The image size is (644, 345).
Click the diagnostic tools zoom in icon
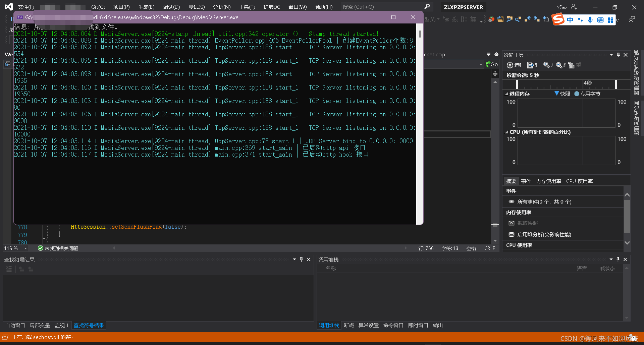pyautogui.click(x=547, y=65)
